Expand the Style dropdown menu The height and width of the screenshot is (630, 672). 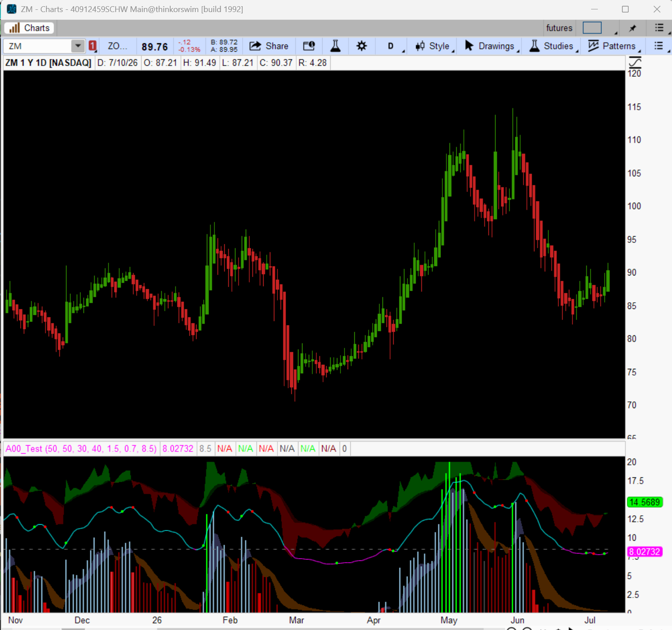433,46
